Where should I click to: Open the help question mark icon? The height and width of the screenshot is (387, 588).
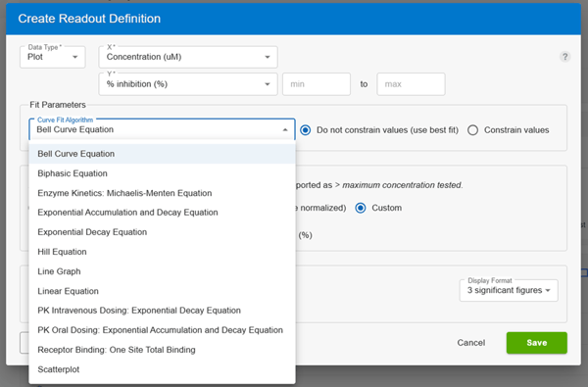coord(565,57)
